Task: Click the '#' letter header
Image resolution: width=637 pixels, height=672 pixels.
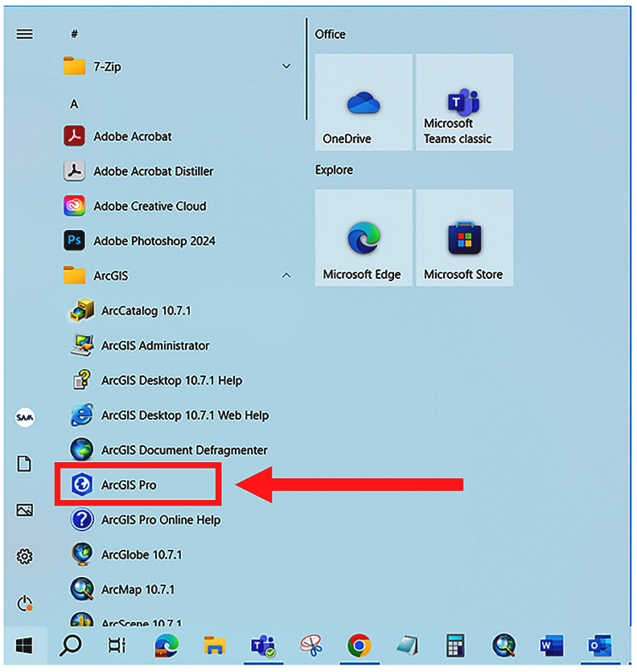Action: click(74, 34)
